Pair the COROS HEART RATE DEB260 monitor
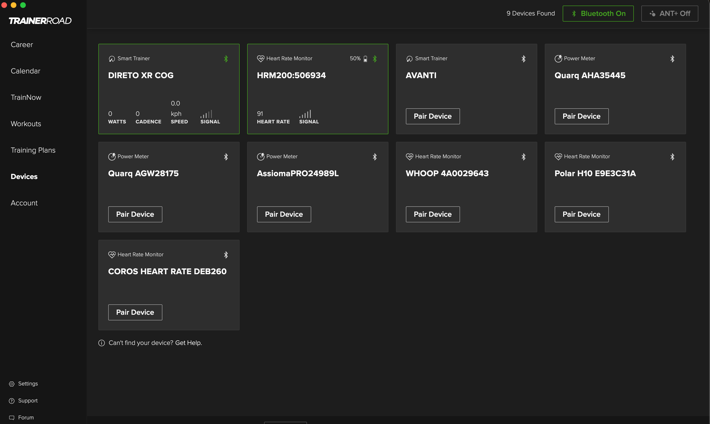 pos(135,312)
